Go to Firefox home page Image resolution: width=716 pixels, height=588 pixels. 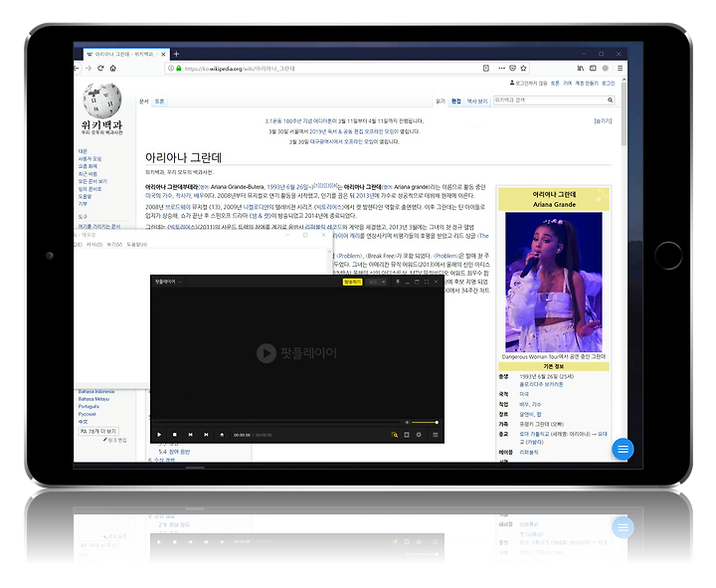(112, 68)
